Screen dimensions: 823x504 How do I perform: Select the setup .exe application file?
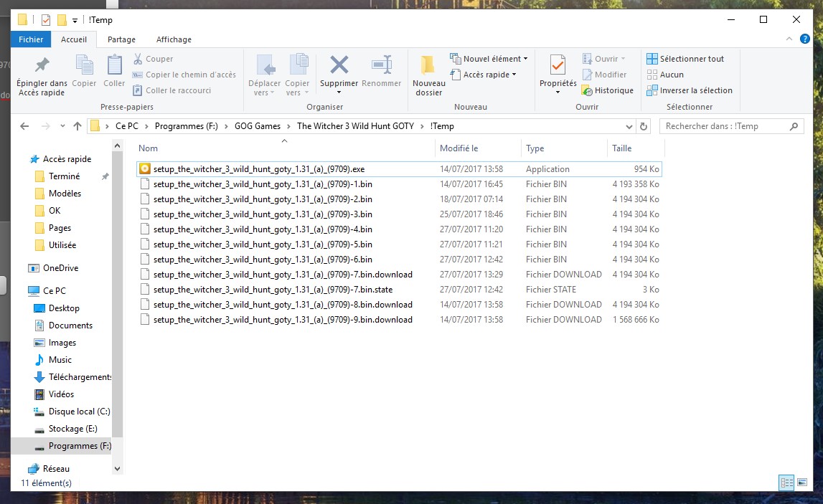click(399, 169)
